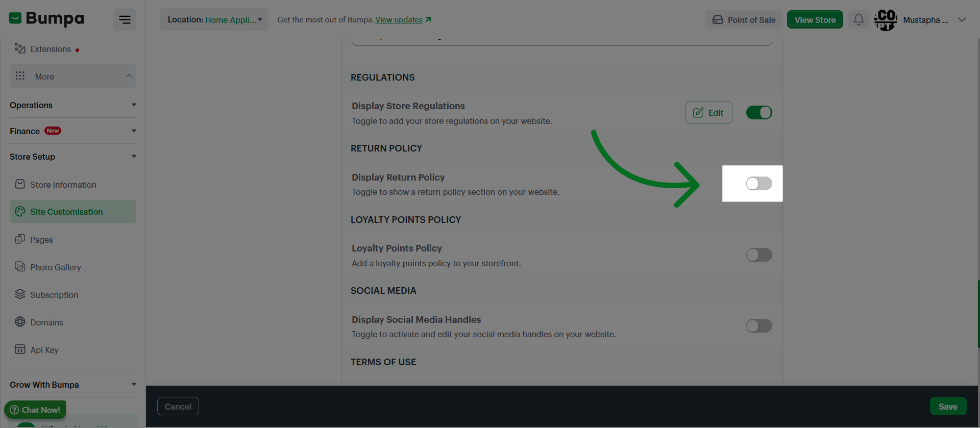The image size is (980, 428).
Task: Enable the Loyalty Points Policy toggle
Action: click(759, 255)
